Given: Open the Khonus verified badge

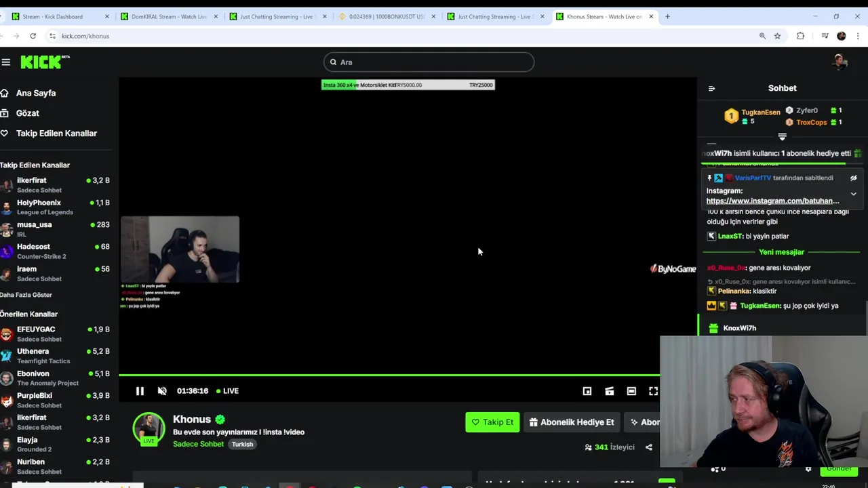Looking at the screenshot, I should tap(220, 420).
